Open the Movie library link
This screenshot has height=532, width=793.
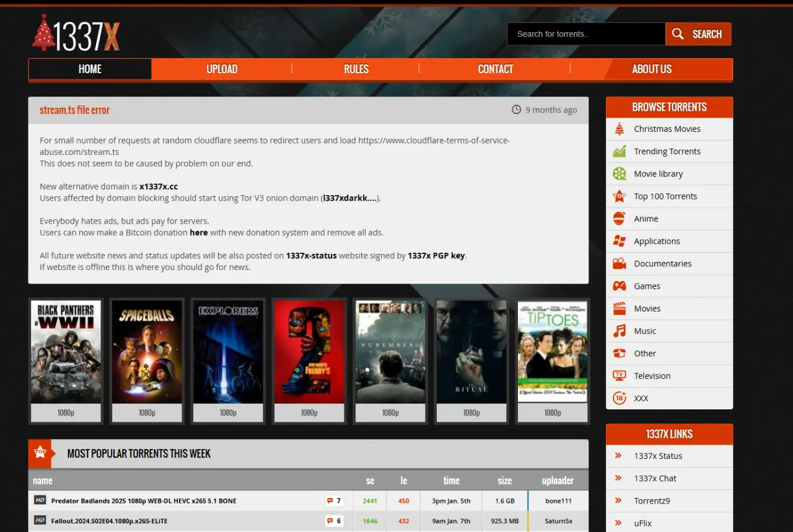(x=659, y=174)
